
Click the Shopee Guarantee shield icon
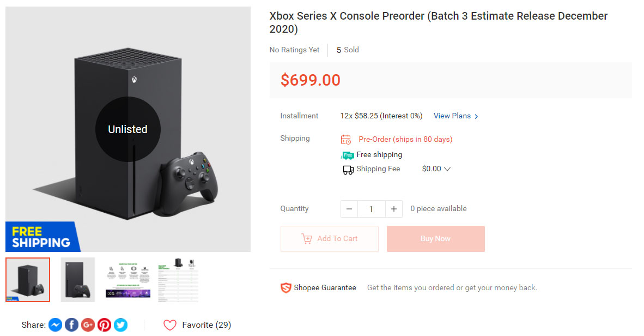[x=286, y=287]
